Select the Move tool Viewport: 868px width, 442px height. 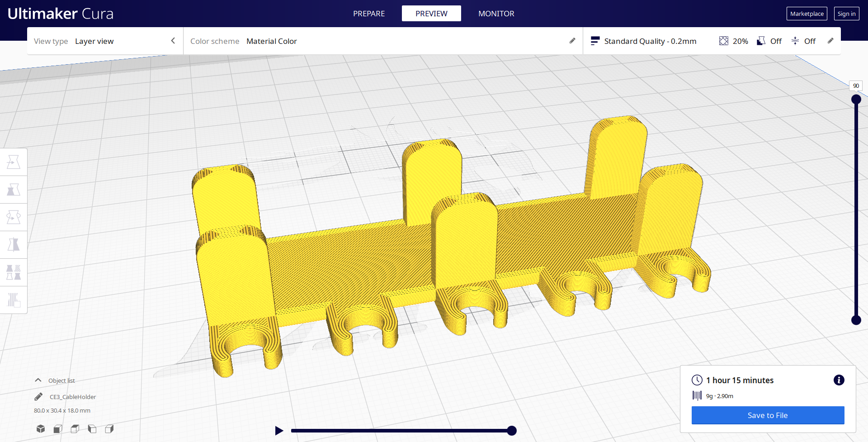pos(14,162)
